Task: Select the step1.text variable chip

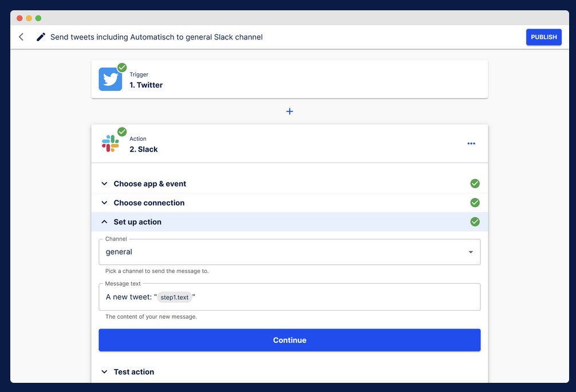Action: [x=175, y=298]
